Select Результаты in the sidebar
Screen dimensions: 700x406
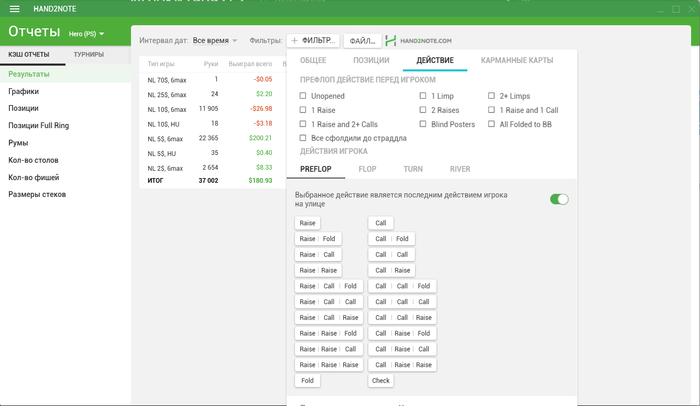coord(65,74)
